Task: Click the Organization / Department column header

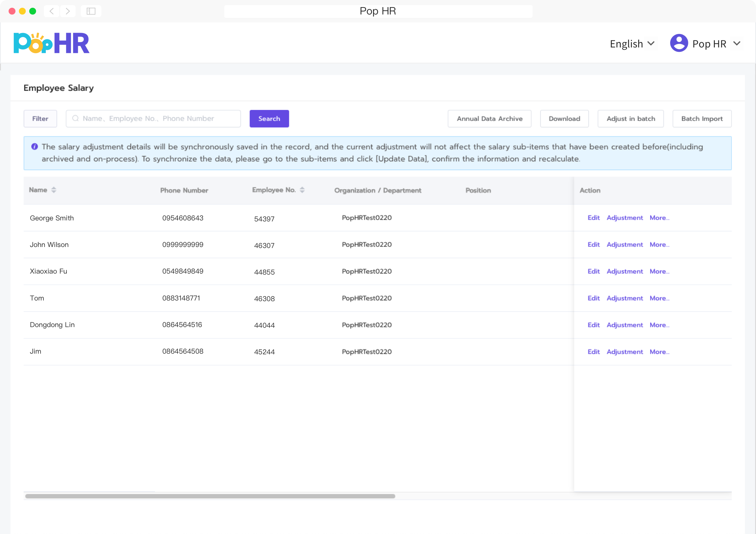Action: pyautogui.click(x=378, y=190)
